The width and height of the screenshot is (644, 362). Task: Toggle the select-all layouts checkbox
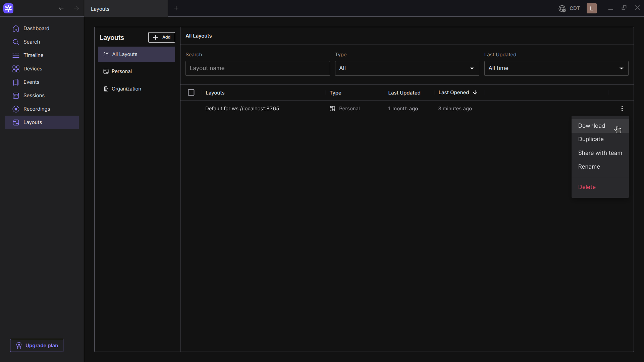click(191, 93)
